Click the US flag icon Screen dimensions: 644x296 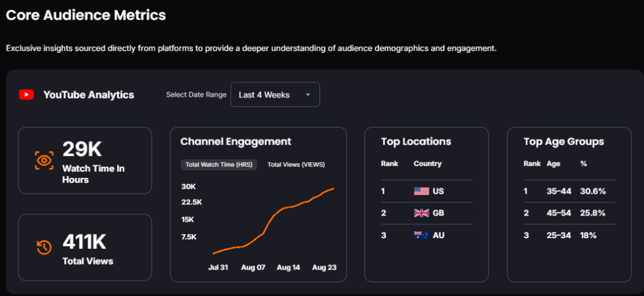pos(421,191)
